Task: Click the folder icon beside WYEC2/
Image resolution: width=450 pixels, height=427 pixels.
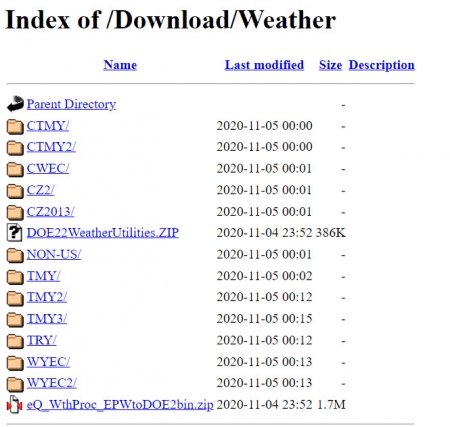Action: [15, 384]
